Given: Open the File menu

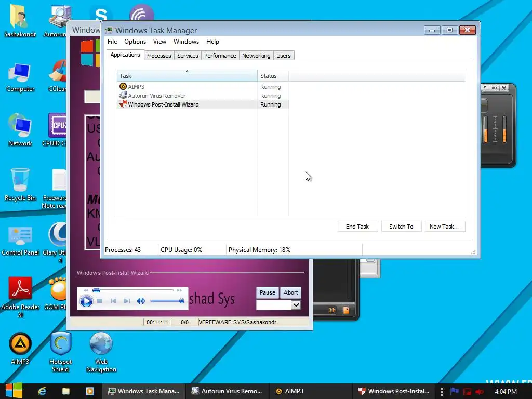Looking at the screenshot, I should click(x=112, y=42).
